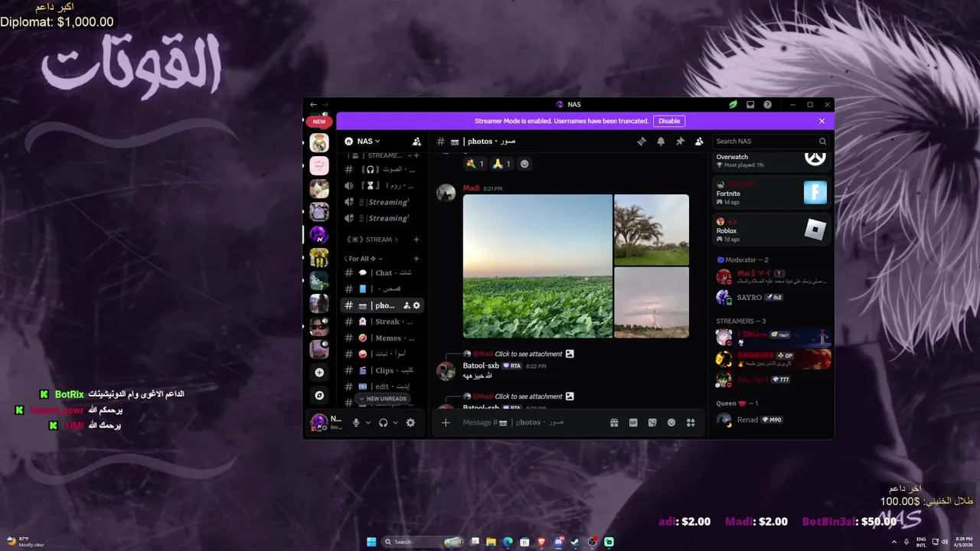Show pinned messages pin icon
980x551 pixels.
[680, 142]
